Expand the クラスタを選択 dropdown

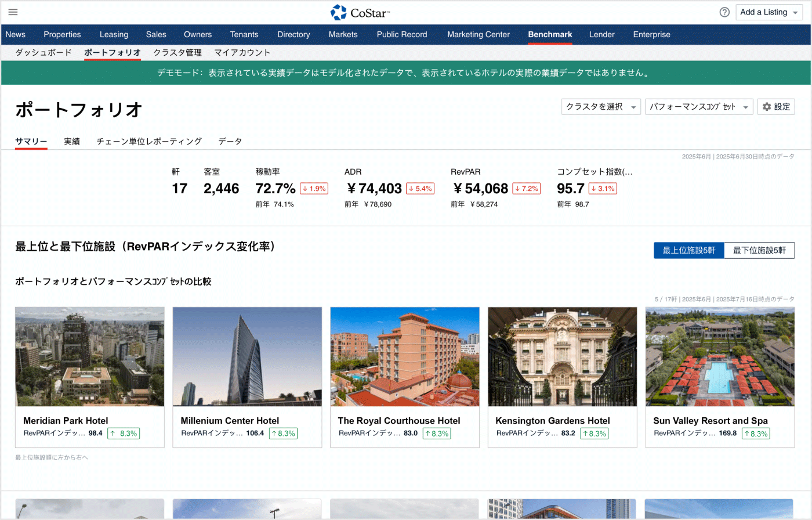click(600, 107)
